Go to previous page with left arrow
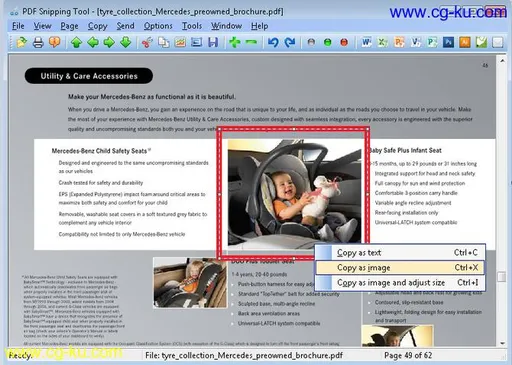Image resolution: width=512 pixels, height=365 pixels. pyautogui.click(x=93, y=42)
